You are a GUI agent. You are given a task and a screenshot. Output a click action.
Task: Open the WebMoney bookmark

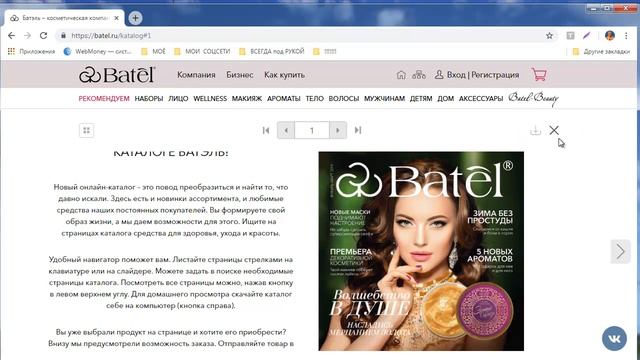click(x=98, y=51)
